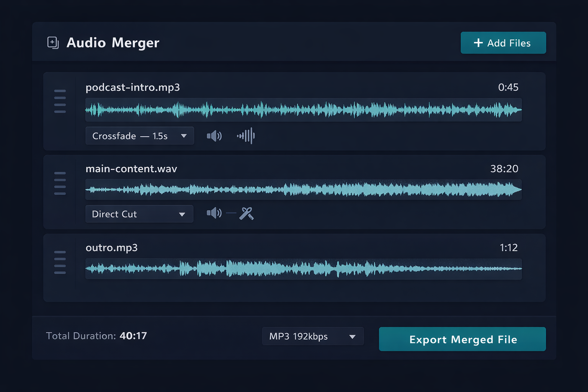Screen dimensions: 588x392
Task: Select the outro.mp3 track entry
Action: pos(112,248)
